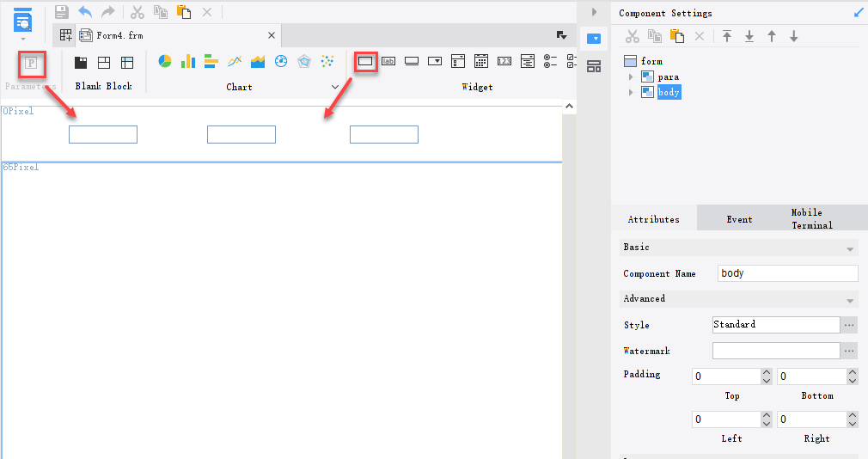Collapse the right panel with arrow
This screenshot has height=459, width=868.
[x=594, y=12]
